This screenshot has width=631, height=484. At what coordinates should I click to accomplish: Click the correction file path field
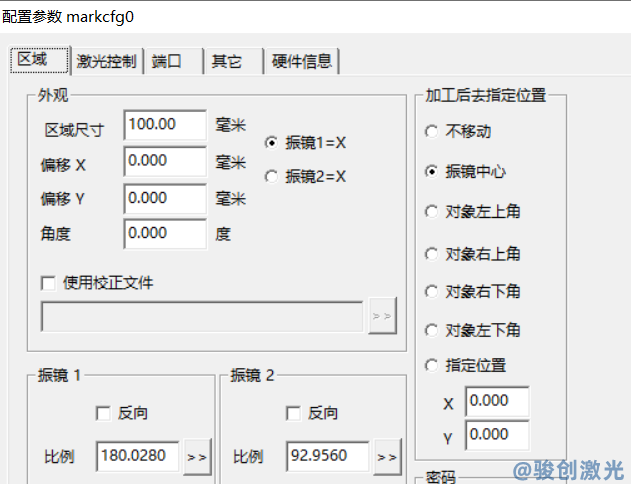[x=202, y=317]
